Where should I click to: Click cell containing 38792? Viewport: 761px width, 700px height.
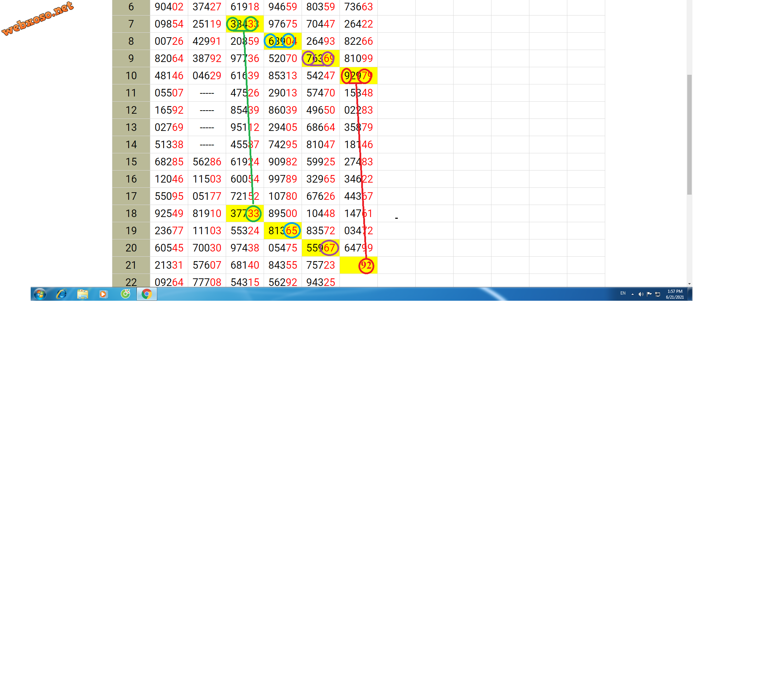[207, 58]
